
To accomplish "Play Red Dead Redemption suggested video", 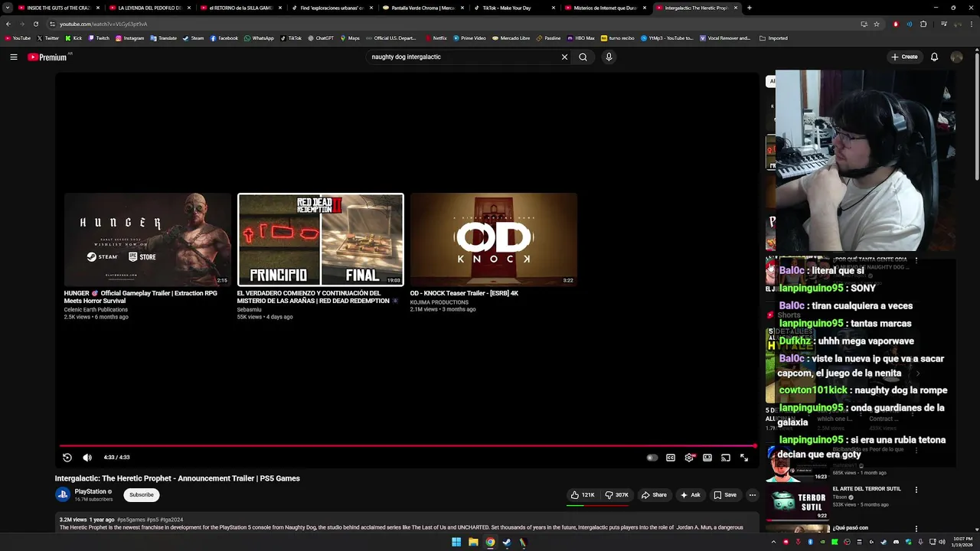I will (x=321, y=240).
